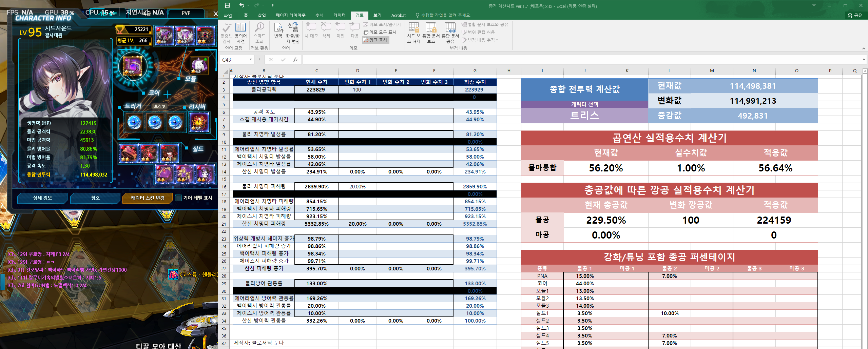Open the customize quick access toolbar dropdown

[x=272, y=5]
